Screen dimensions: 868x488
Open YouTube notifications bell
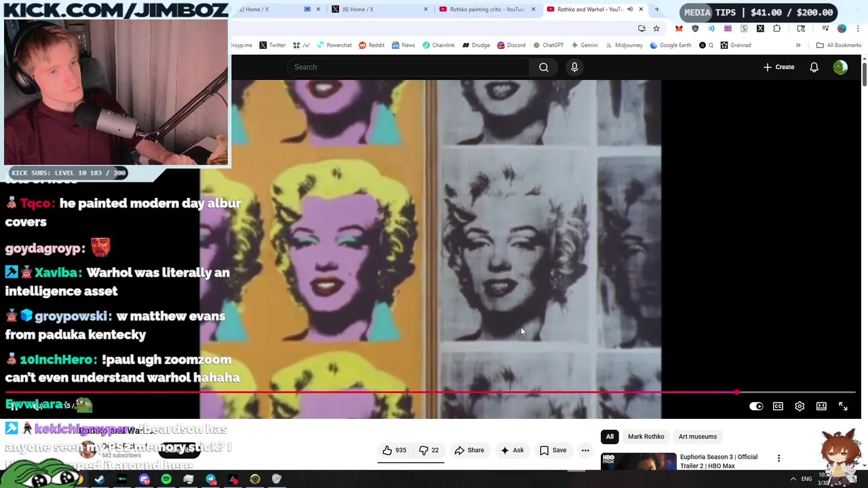[x=814, y=67]
